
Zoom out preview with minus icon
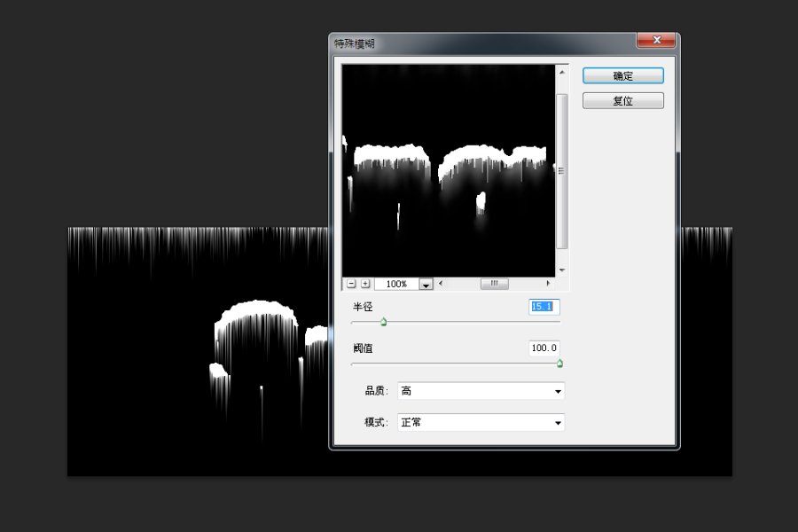click(351, 284)
